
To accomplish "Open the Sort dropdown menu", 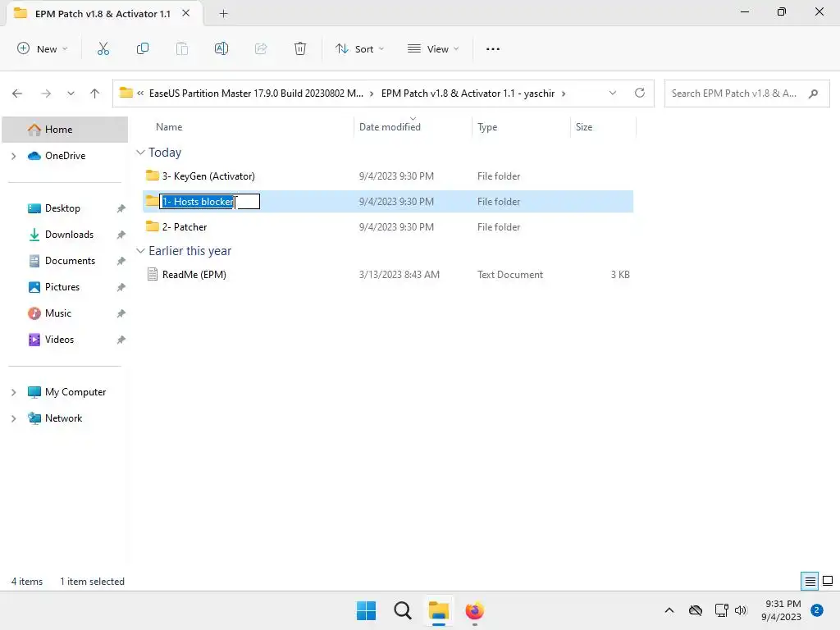I will click(x=360, y=48).
